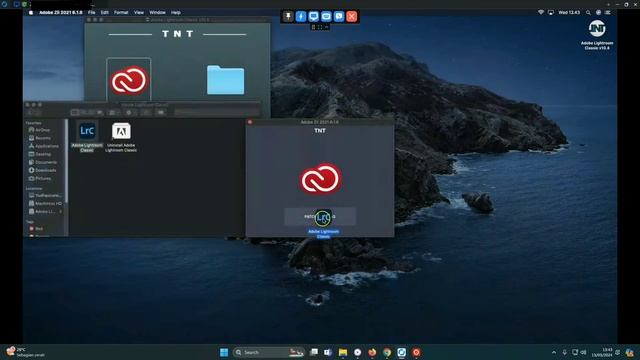This screenshot has width=640, height=360.
Task: Open the Edit menu
Action: [x=104, y=13]
